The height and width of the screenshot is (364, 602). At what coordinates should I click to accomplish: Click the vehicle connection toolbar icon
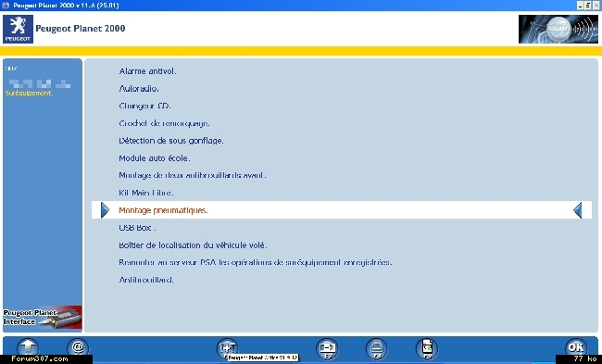pyautogui.click(x=227, y=347)
